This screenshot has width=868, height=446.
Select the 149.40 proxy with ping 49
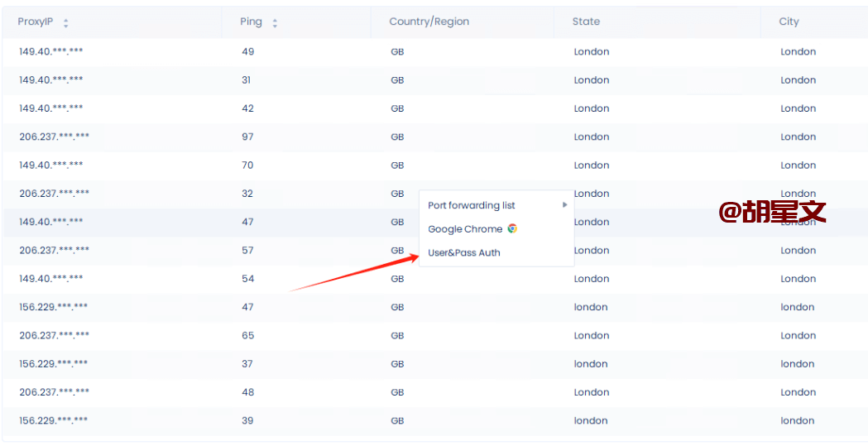[x=51, y=51]
